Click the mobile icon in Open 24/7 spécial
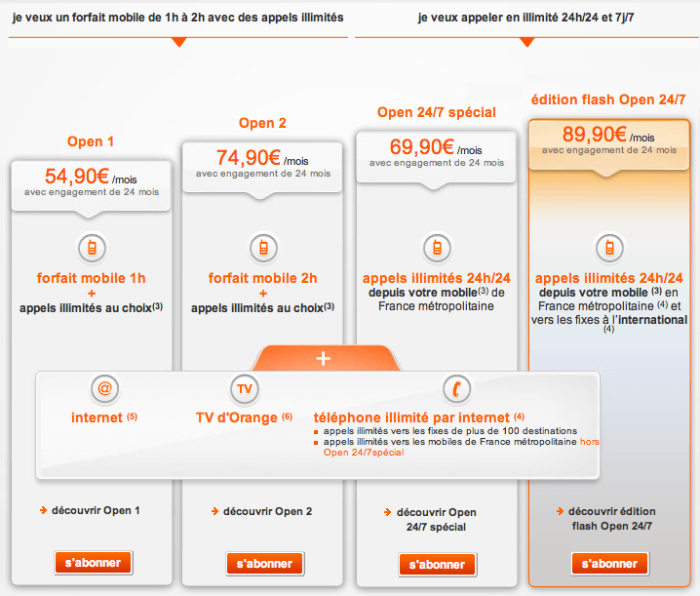 (437, 248)
